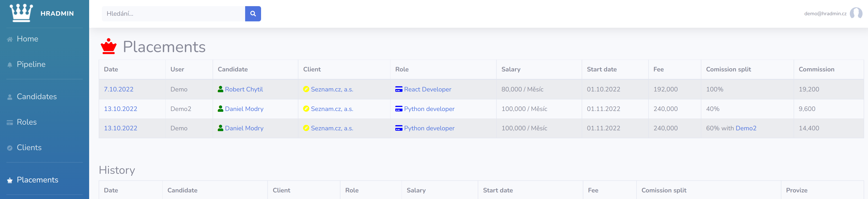868x199 pixels.
Task: Click the person icon in Demo2 row
Action: (220, 108)
